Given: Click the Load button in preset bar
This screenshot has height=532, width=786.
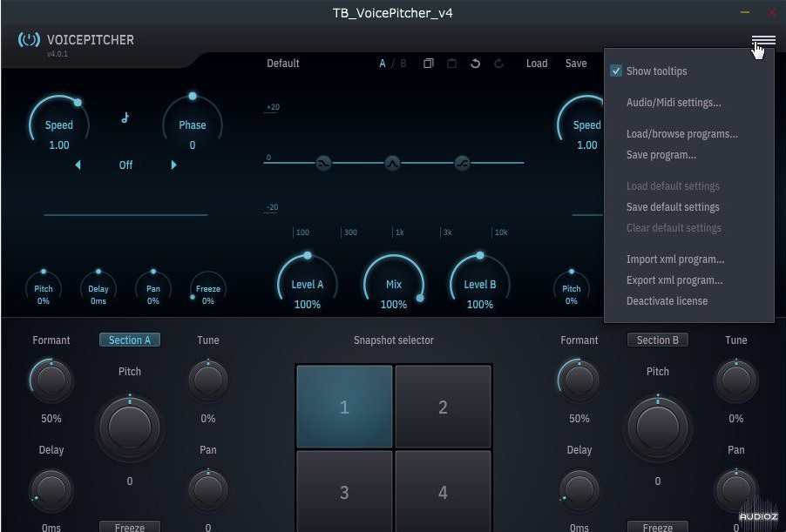Looking at the screenshot, I should (537, 64).
